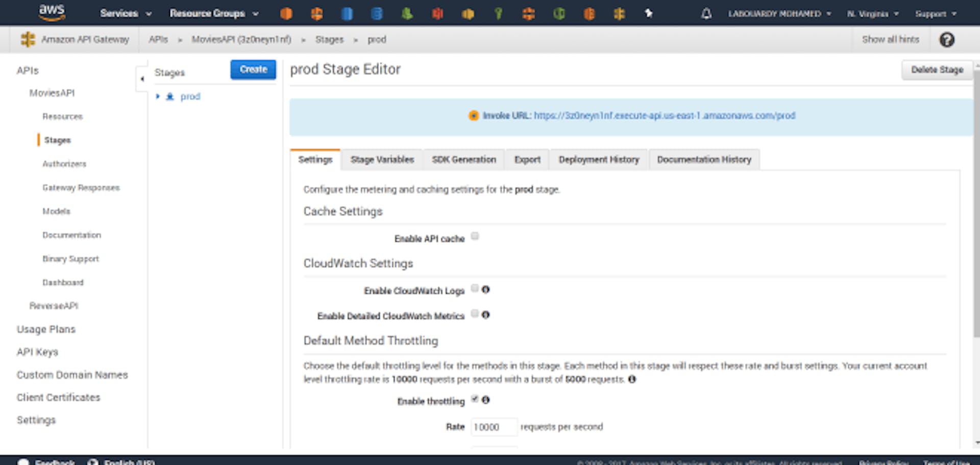Open API Keys in the sidebar

pyautogui.click(x=37, y=352)
